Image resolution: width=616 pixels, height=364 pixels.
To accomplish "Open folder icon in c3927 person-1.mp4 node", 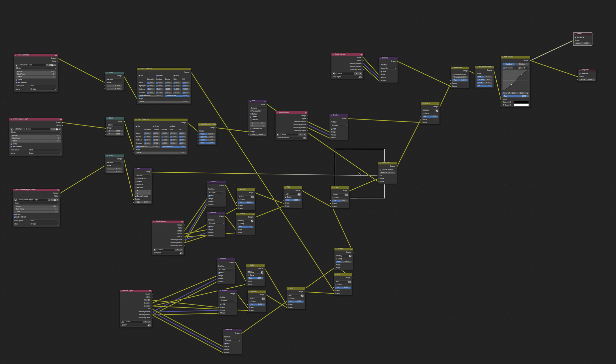I will [57, 129].
